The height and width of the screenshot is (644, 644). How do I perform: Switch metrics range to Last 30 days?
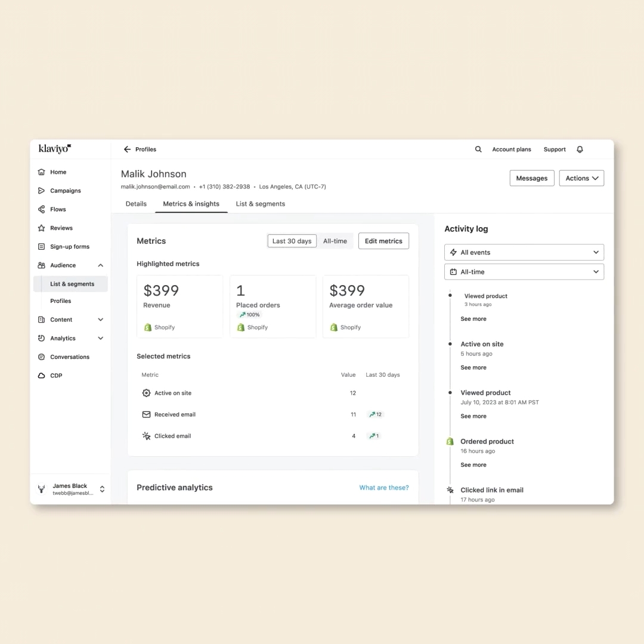(x=292, y=241)
